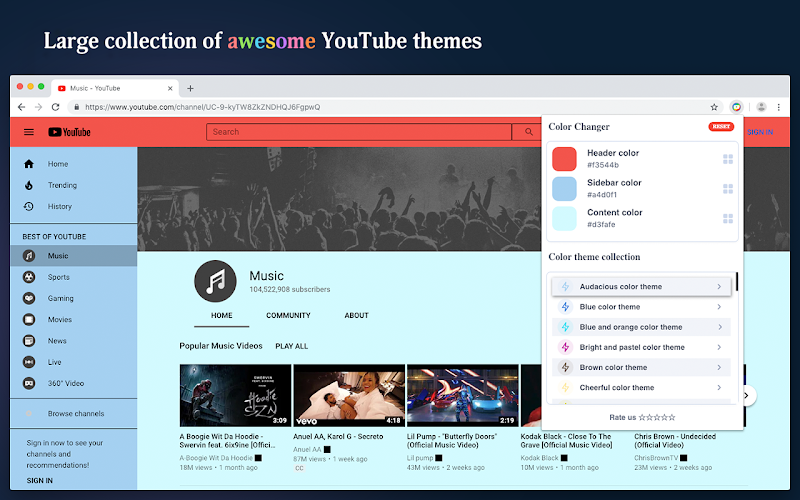Expand the Brown color theme chevron
The width and height of the screenshot is (800, 500).
(719, 367)
